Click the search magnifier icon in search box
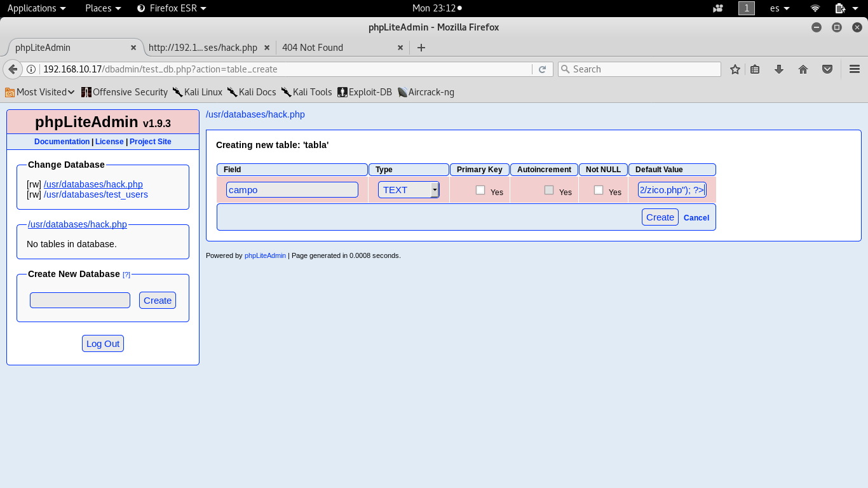The width and height of the screenshot is (868, 488). pos(565,69)
